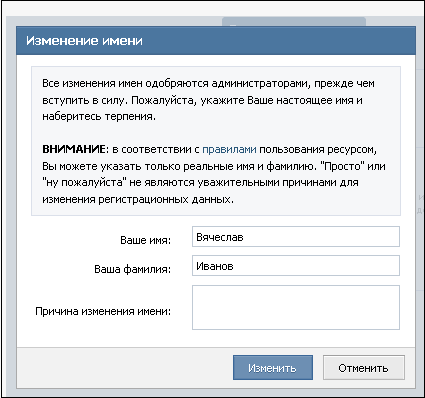Place cursor after Вячеслав text in name field
425x398 pixels.
245,237
